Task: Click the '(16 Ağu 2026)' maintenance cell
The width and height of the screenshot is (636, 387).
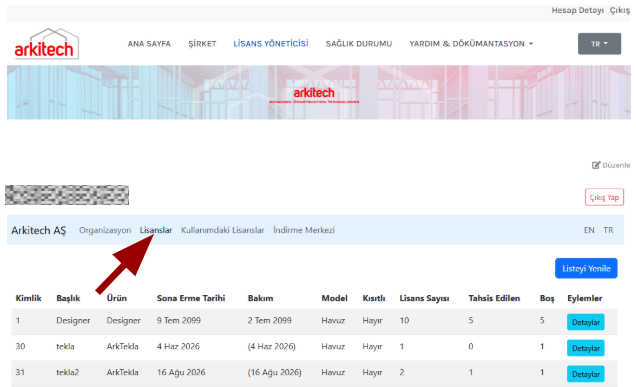Action: [x=275, y=372]
